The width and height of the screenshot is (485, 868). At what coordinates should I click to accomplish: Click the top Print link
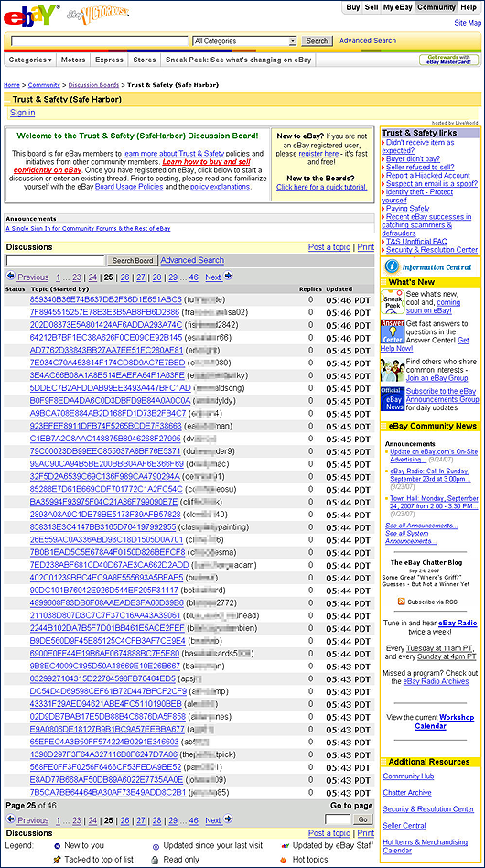(365, 247)
